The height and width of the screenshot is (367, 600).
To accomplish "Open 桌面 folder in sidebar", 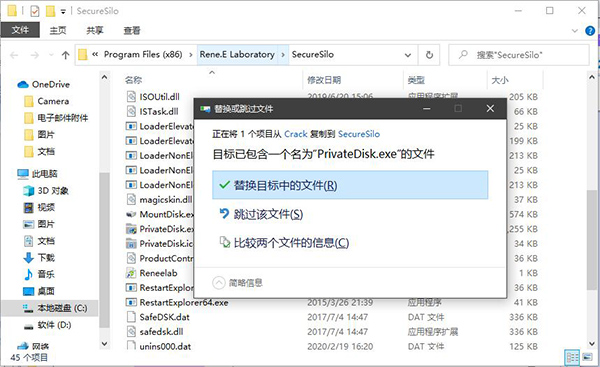I will pyautogui.click(x=46, y=292).
